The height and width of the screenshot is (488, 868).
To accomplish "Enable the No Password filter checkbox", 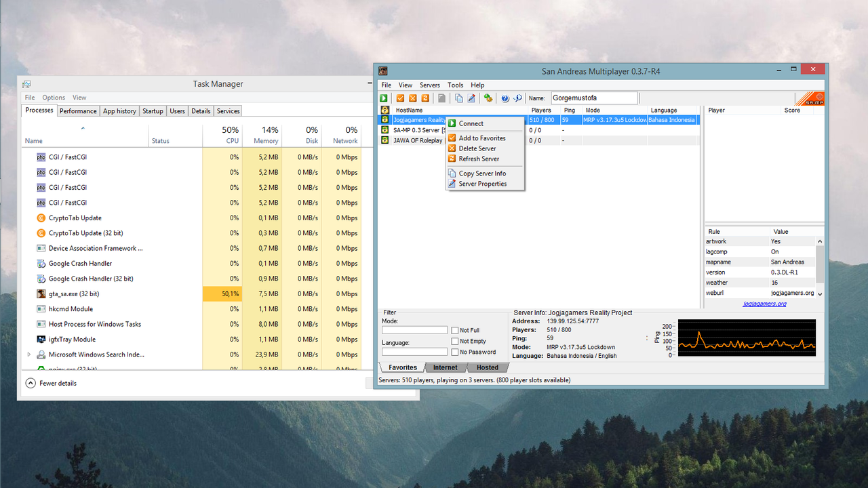I will [455, 352].
